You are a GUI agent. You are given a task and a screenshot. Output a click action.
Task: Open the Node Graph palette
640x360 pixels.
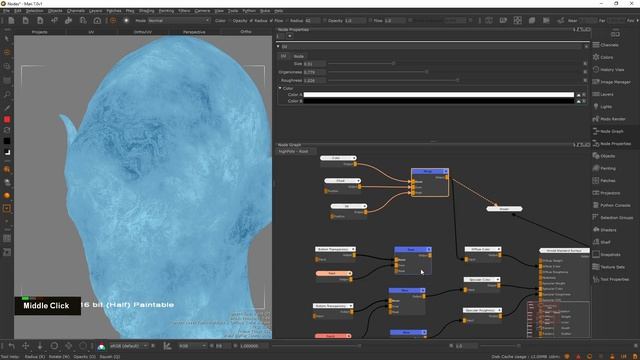tap(608, 131)
